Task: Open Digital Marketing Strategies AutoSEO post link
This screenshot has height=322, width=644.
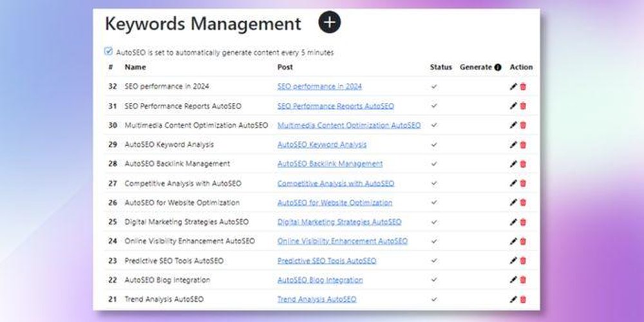Action: pyautogui.click(x=339, y=222)
